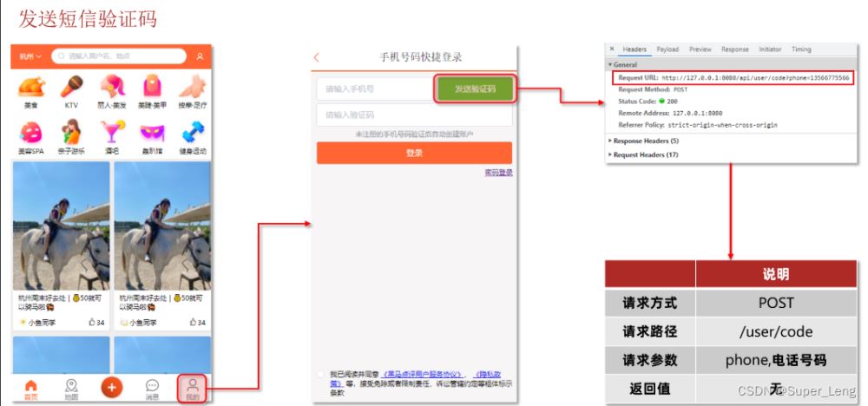
Task: Open the 黑马点评用户服务协议 link
Action: pos(423,375)
